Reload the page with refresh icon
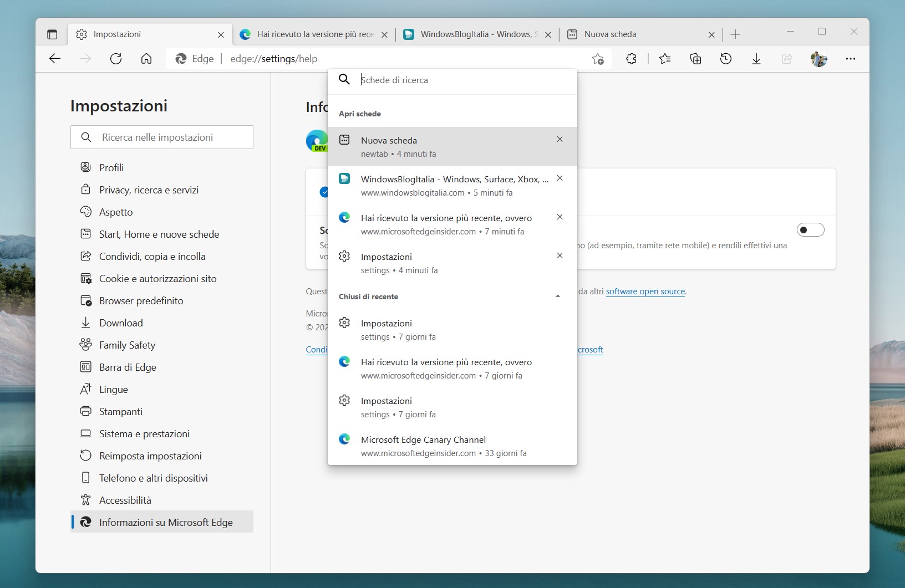 tap(116, 59)
